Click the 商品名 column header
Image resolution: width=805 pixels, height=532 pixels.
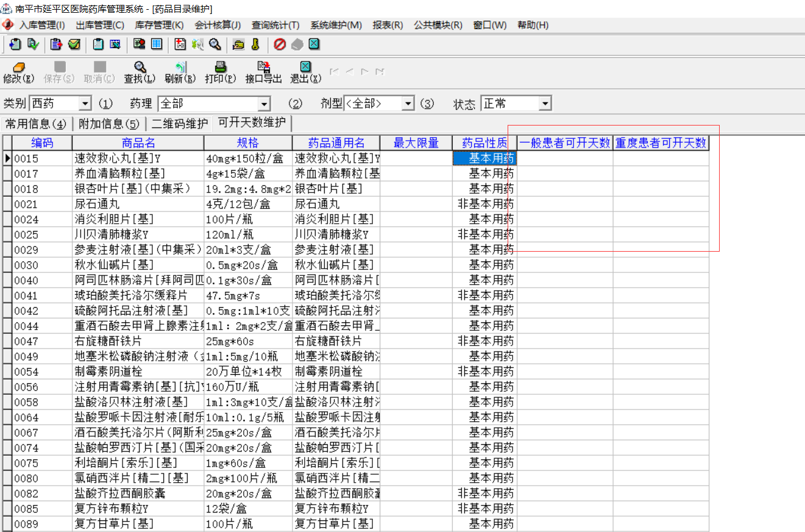138,143
